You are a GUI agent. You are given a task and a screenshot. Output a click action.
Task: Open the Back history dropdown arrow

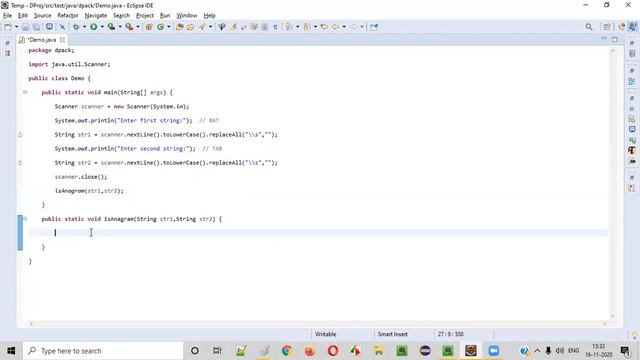(x=344, y=27)
